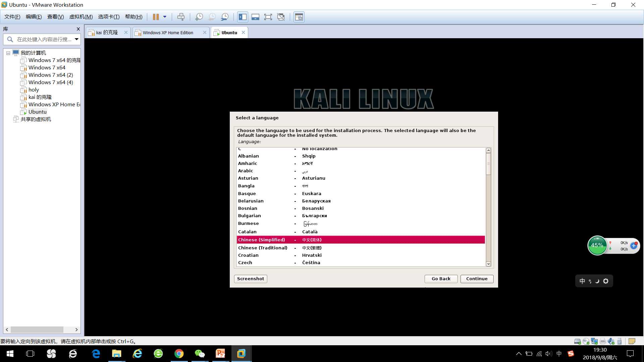Viewport: 644px width, 362px height.
Task: Send Ctrl+Alt+Del to the virtual machine
Action: (x=181, y=17)
